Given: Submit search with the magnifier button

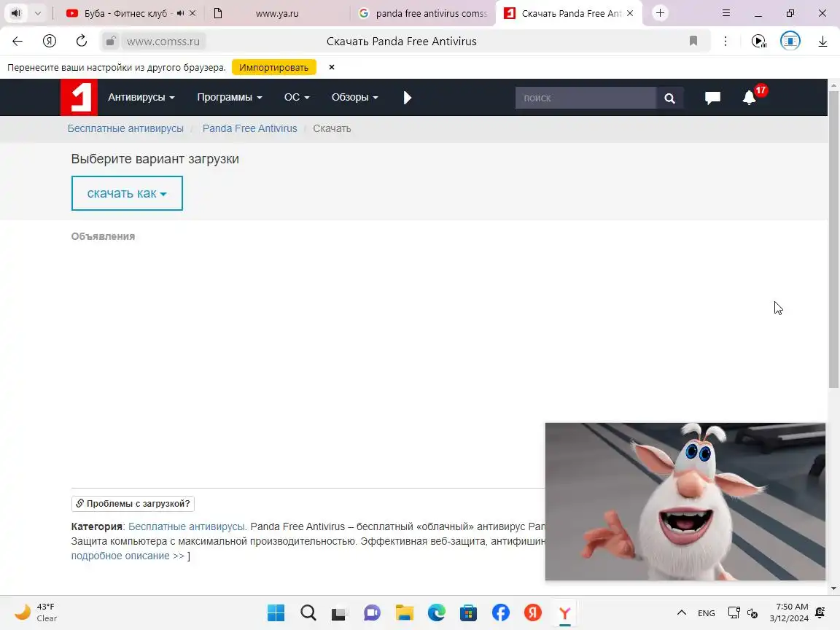Looking at the screenshot, I should (669, 98).
